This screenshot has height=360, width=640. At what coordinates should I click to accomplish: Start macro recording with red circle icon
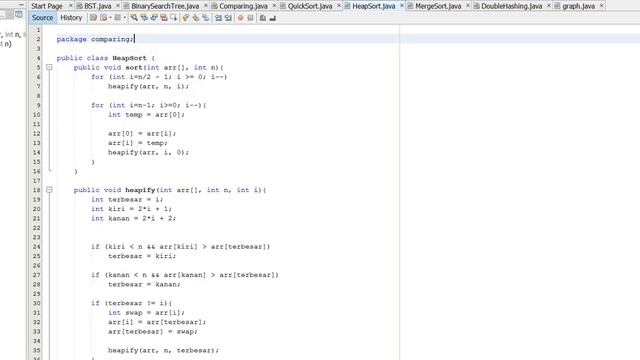tap(240, 18)
